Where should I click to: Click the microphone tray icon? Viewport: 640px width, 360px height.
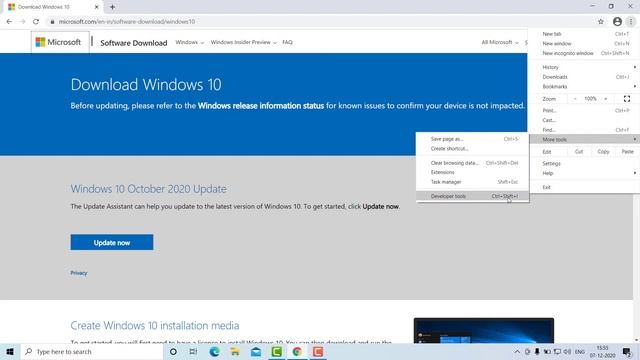(537, 351)
